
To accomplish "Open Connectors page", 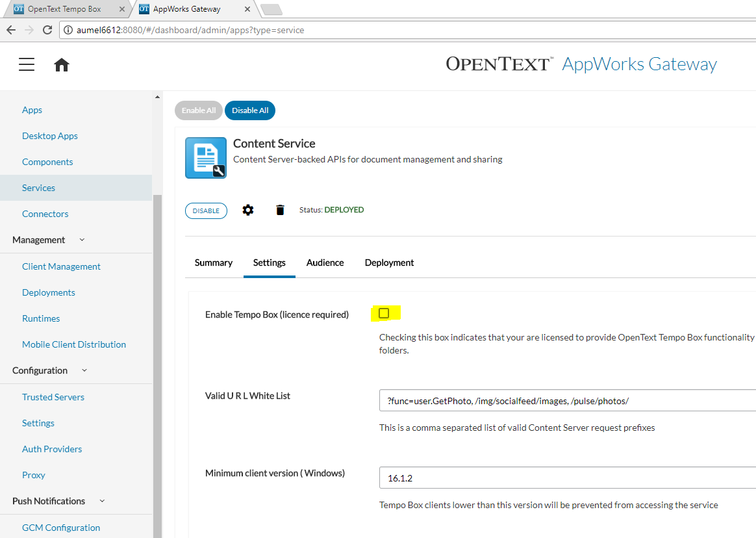I will tap(45, 214).
